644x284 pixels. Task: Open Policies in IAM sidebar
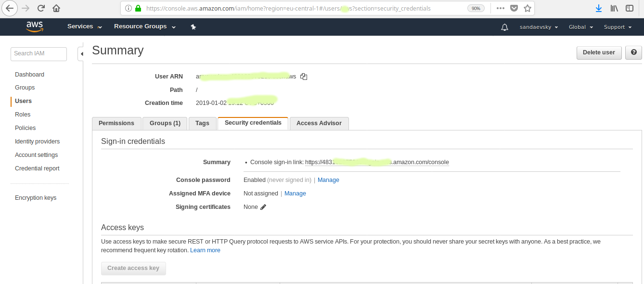click(x=25, y=128)
